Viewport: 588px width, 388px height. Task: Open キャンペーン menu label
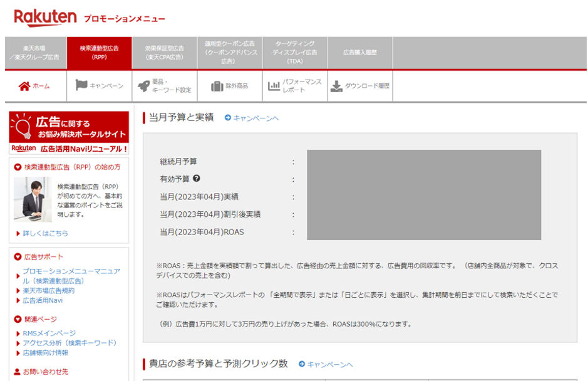(x=106, y=86)
